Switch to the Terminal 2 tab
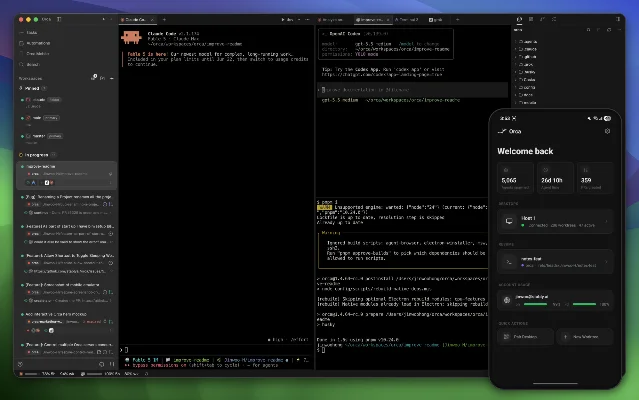This screenshot has height=400, width=639. tap(407, 20)
